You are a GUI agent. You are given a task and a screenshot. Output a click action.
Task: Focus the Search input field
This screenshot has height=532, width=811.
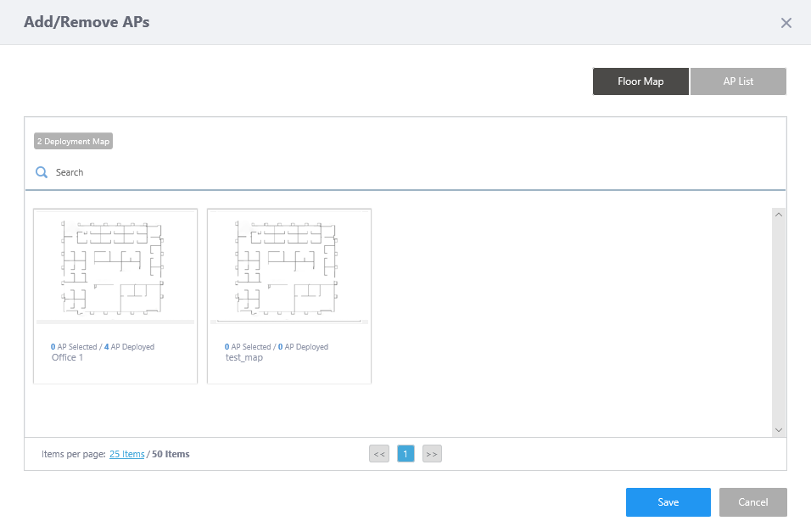(x=339, y=172)
